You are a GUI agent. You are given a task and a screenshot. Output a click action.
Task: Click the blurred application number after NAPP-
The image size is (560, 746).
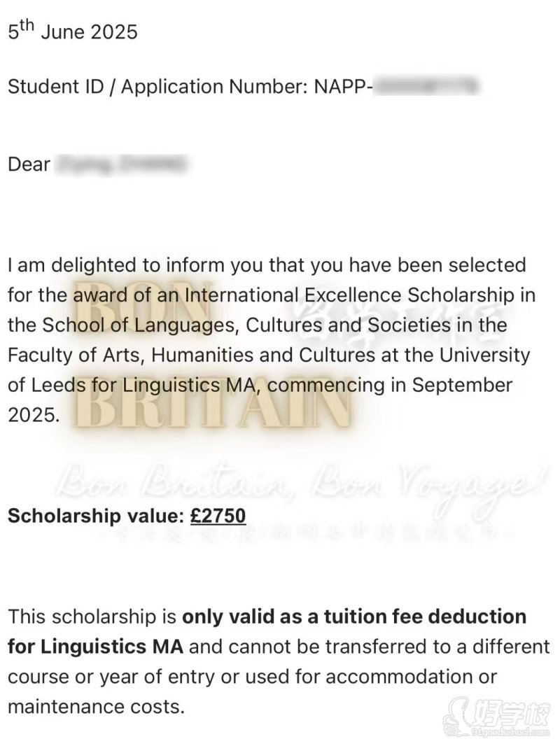[426, 87]
